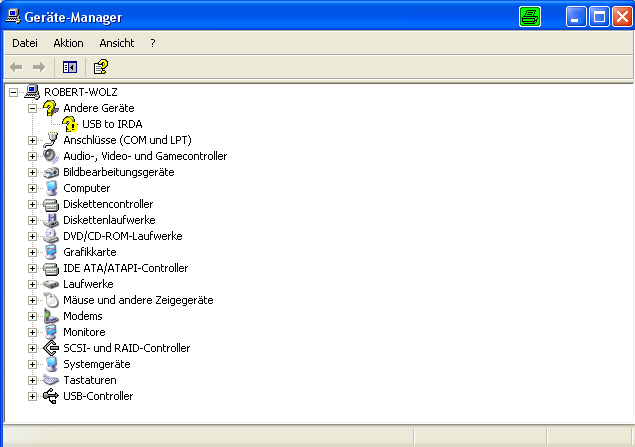Viewport: 635px width, 447px height.
Task: Click the Bildbearbeitungsgeräte scanner icon
Action: (x=51, y=172)
